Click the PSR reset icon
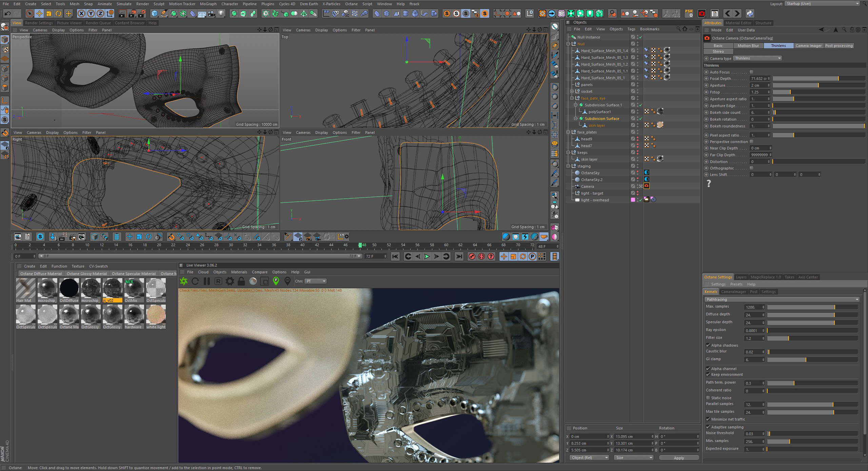Image resolution: width=868 pixels, height=471 pixels. pos(689,14)
